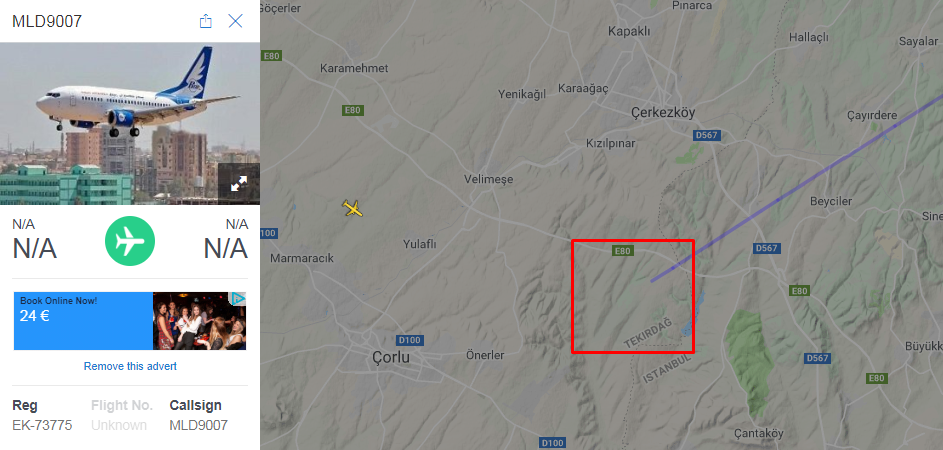Screen dimensions: 943x450
Task: Click the D100 road sign above Çorlu
Action: click(x=409, y=341)
